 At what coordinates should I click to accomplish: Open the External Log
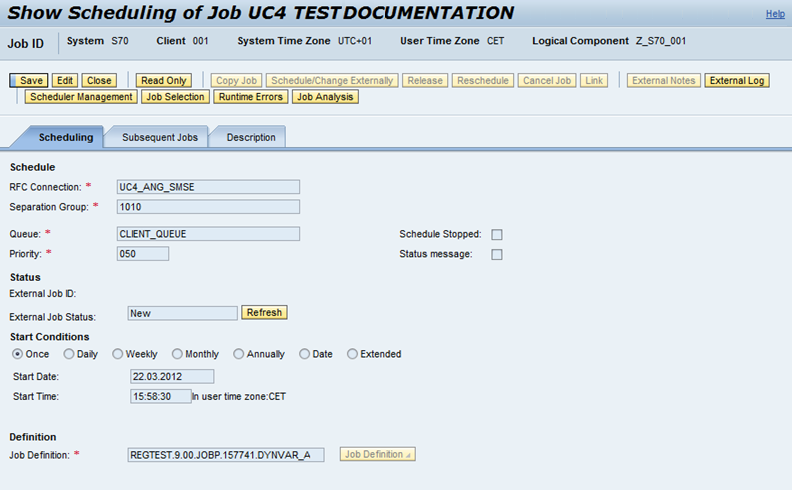tap(737, 80)
